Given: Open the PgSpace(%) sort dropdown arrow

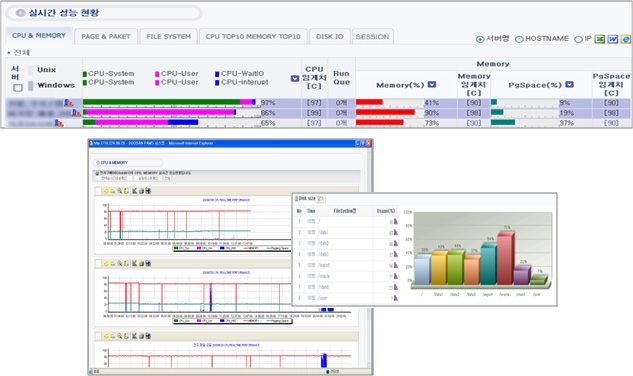Looking at the screenshot, I should point(570,84).
